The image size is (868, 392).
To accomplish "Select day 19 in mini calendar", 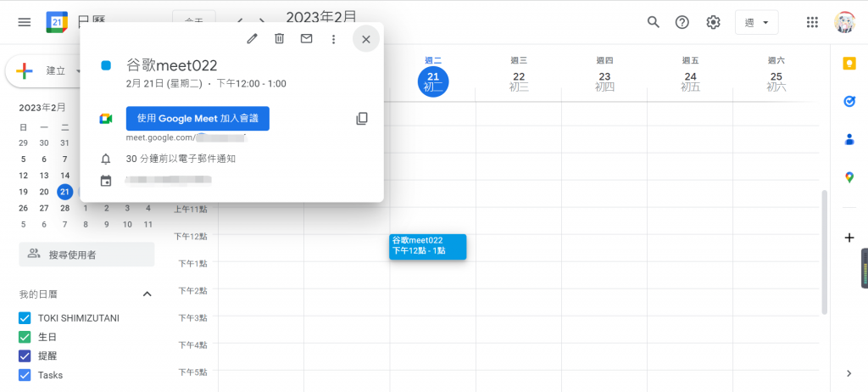I will click(23, 192).
